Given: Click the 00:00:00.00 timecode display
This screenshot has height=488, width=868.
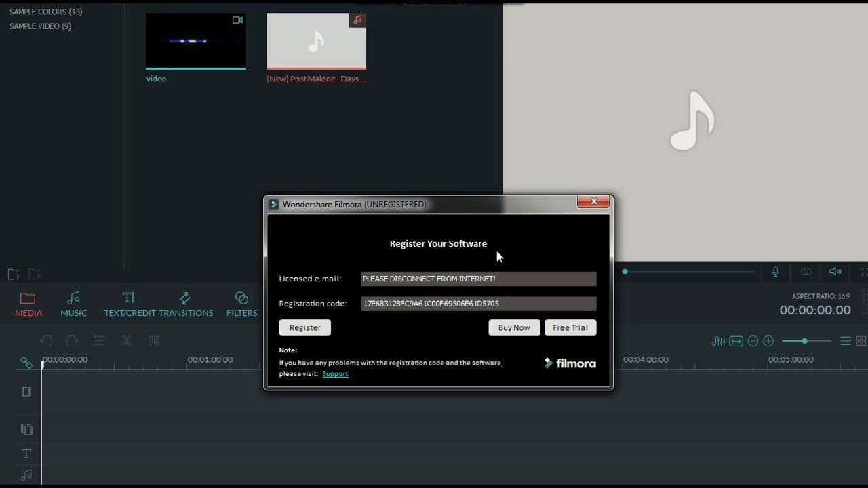Looking at the screenshot, I should (815, 310).
